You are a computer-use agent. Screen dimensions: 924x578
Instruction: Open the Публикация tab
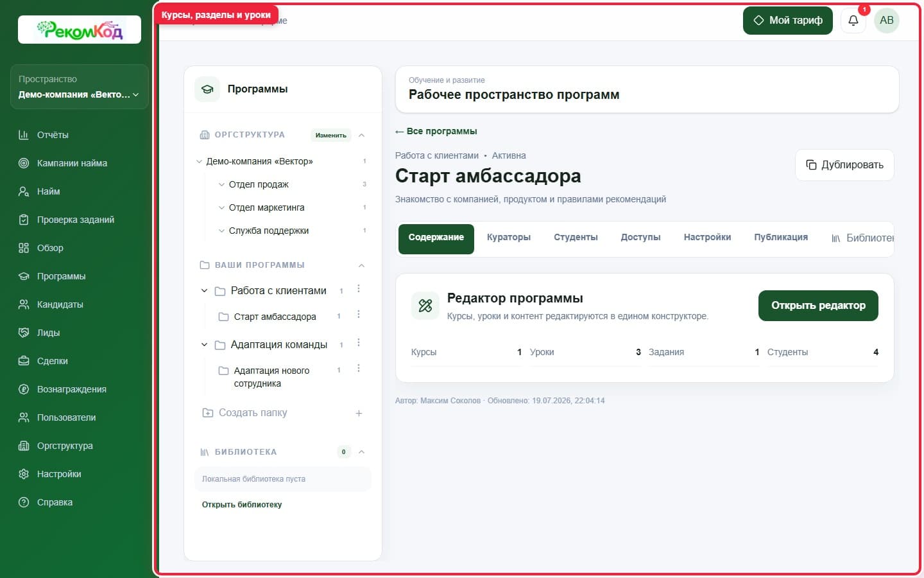pos(781,238)
